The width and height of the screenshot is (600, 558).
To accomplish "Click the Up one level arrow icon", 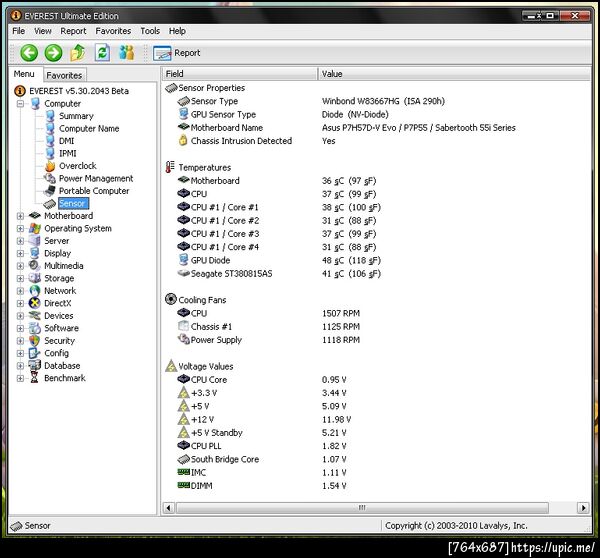I will coord(78,53).
